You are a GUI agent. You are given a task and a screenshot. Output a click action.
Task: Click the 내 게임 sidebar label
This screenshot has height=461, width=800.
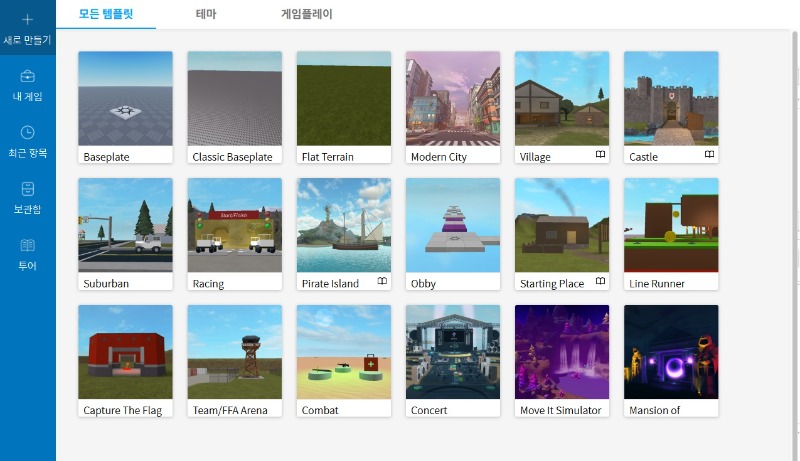click(28, 96)
